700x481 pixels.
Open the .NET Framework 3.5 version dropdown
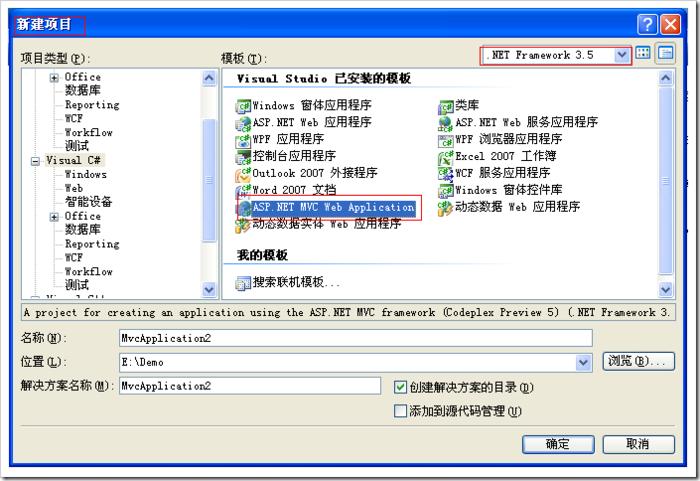tap(621, 55)
